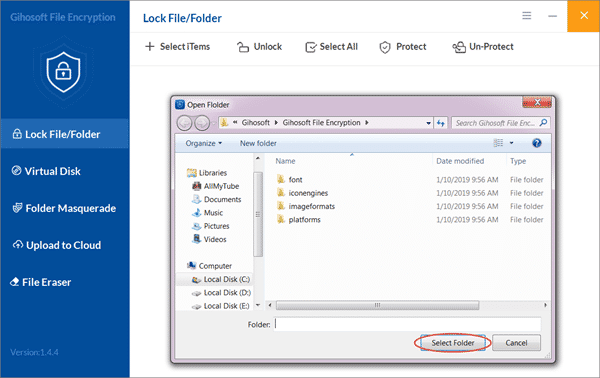Open the File Eraser section
Image resolution: width=600 pixels, height=378 pixels.
tap(41, 282)
